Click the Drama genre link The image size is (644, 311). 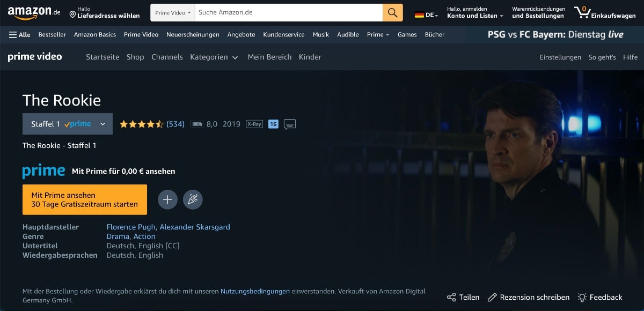118,236
